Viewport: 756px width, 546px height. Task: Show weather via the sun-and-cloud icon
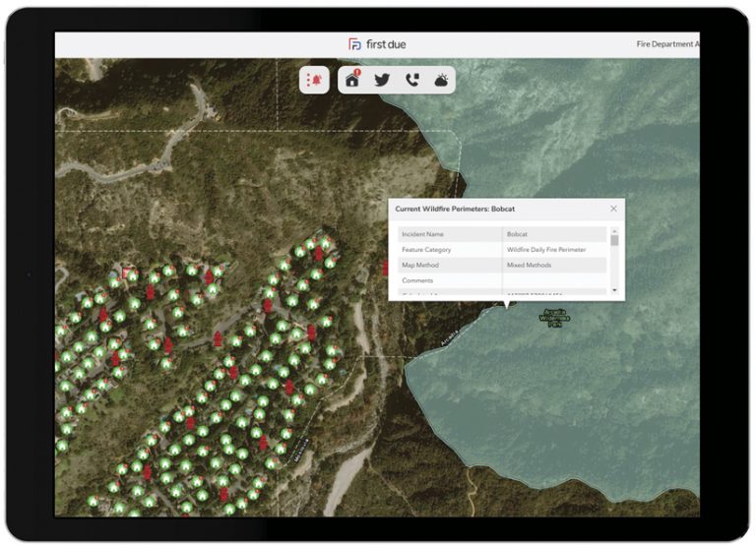tap(442, 80)
